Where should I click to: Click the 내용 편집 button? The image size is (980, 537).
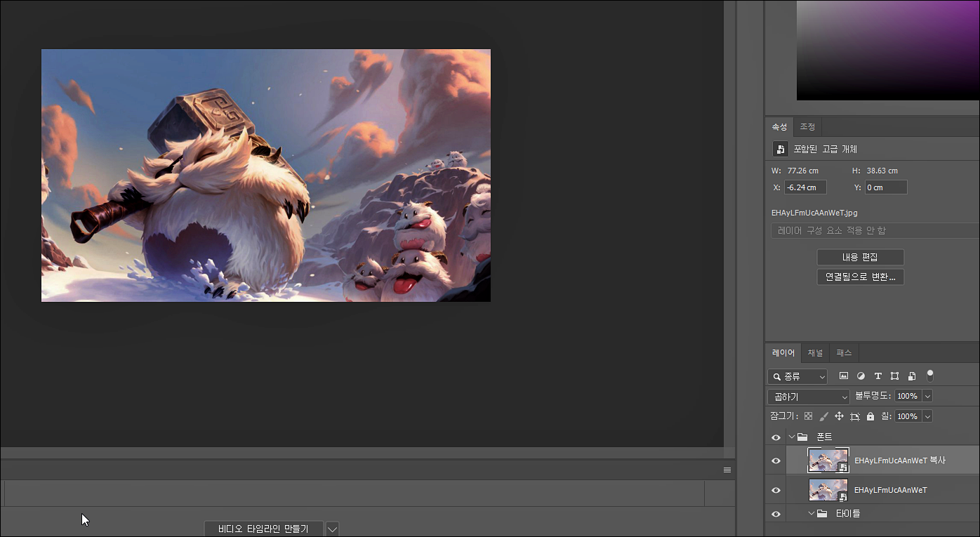coord(860,257)
